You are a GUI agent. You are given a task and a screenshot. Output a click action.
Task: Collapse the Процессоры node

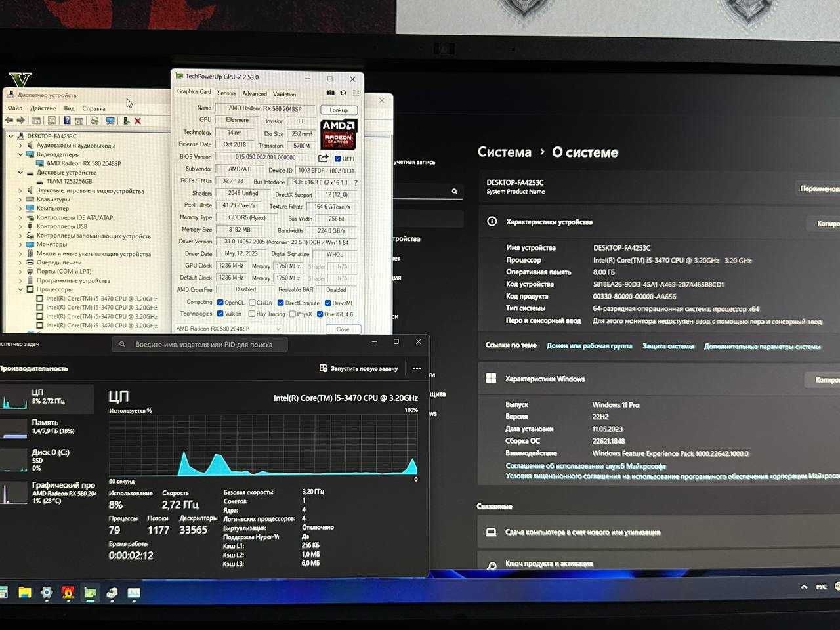click(x=20, y=289)
